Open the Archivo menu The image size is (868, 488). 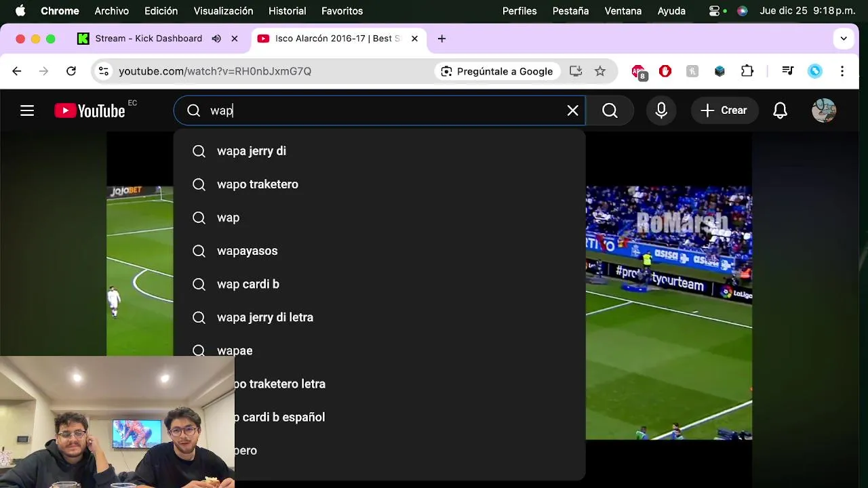pos(111,11)
